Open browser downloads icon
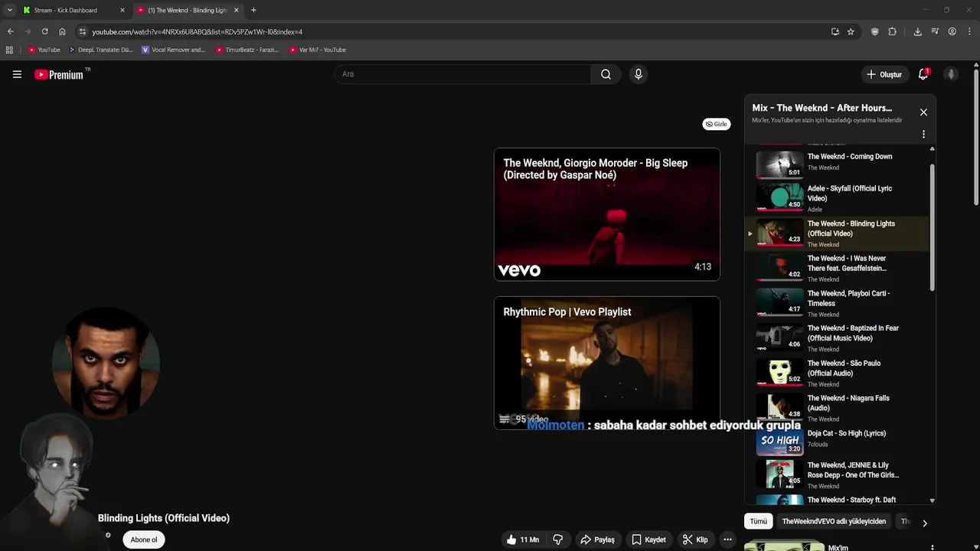This screenshot has height=551, width=980. (x=917, y=31)
